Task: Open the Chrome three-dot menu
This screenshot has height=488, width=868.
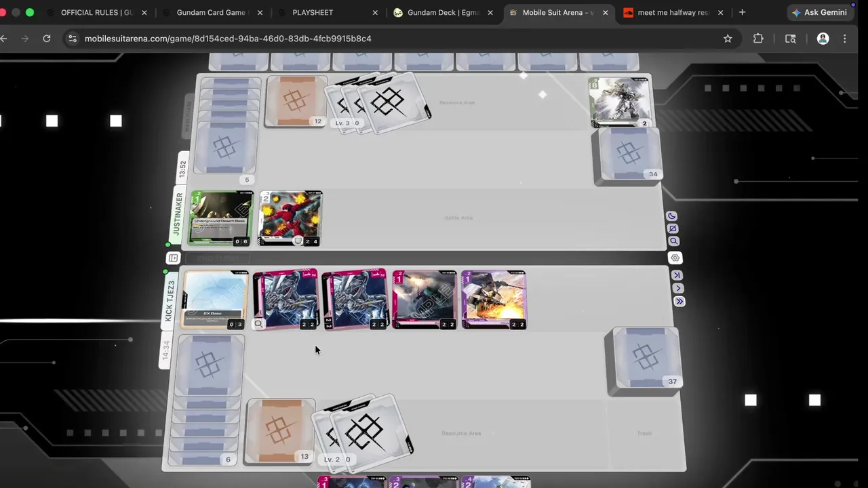Action: 844,39
